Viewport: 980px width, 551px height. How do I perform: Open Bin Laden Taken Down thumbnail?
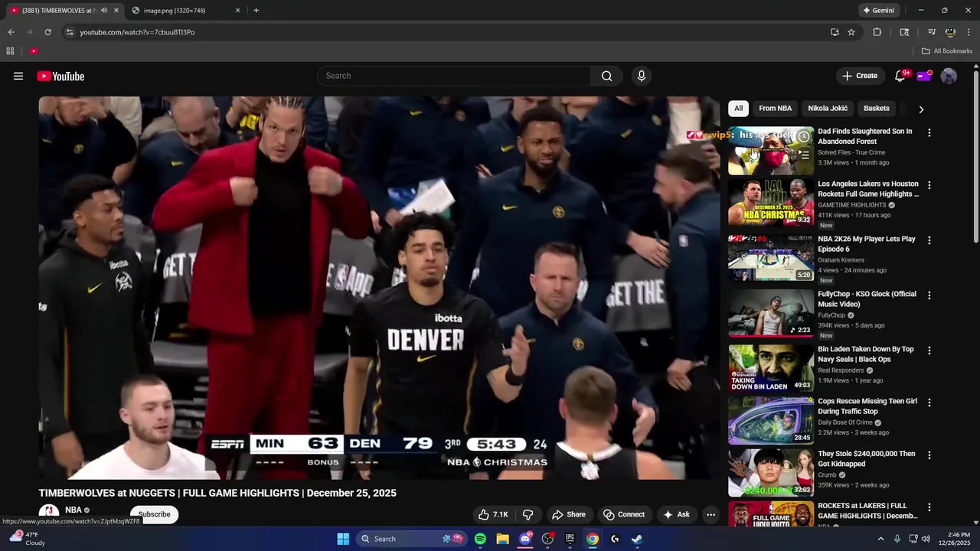click(771, 368)
